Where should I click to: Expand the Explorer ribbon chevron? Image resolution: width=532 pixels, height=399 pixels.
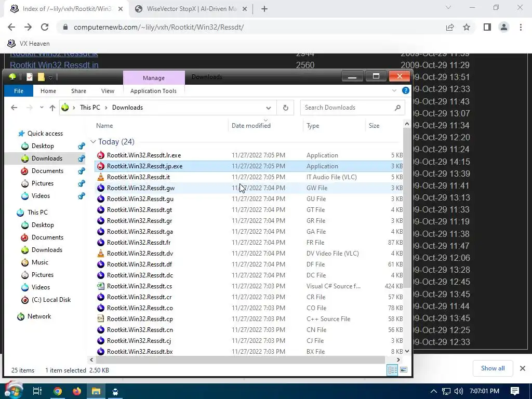tap(394, 90)
